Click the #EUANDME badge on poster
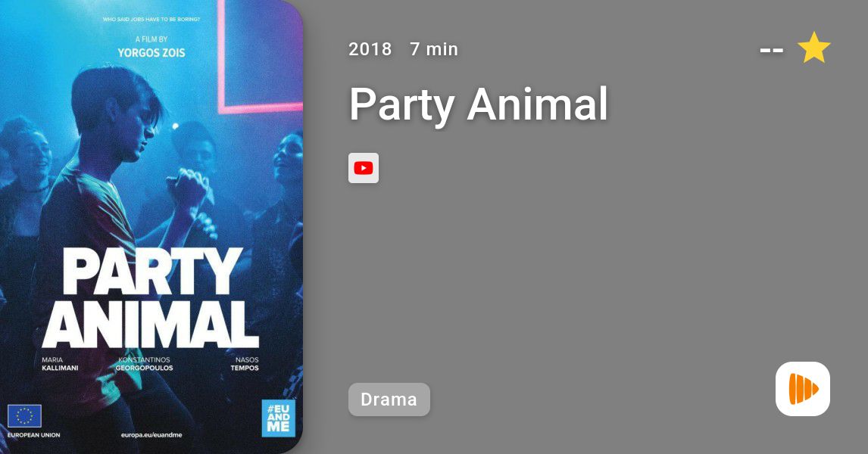This screenshot has height=454, width=868. click(278, 418)
